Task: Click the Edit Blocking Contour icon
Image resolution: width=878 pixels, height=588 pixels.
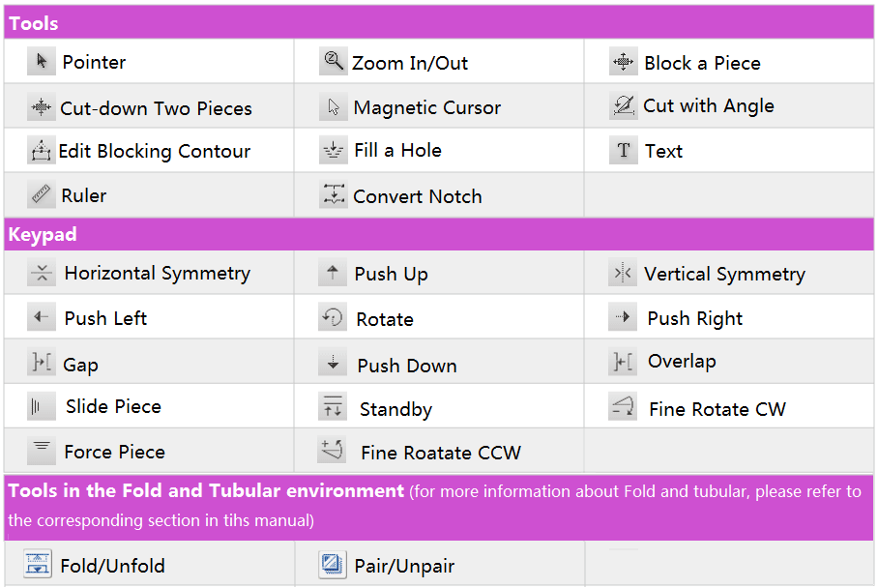Action: click(41, 151)
